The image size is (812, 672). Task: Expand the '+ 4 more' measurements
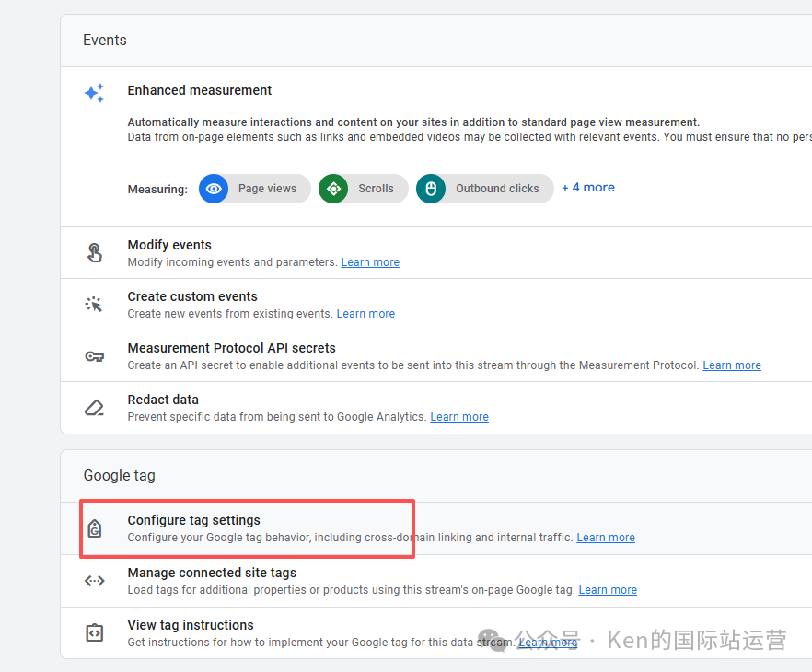coord(588,188)
